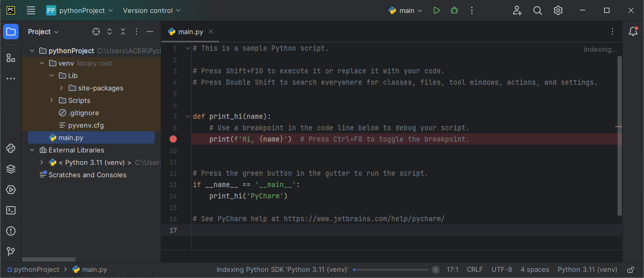Fold the comment block at line 1
Image resolution: width=644 pixels, height=278 pixels.
[x=188, y=48]
